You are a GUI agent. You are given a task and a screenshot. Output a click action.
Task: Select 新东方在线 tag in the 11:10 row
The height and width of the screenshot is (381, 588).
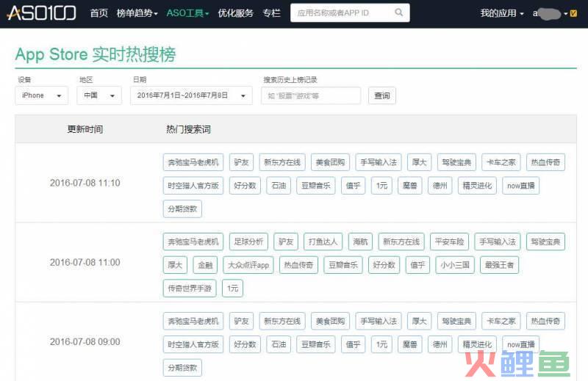coord(282,162)
